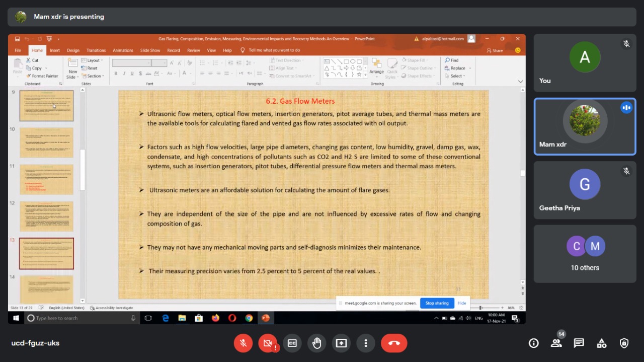Viewport: 644px width, 362px height.
Task: Open the Transitions ribbon tab
Action: click(x=96, y=50)
